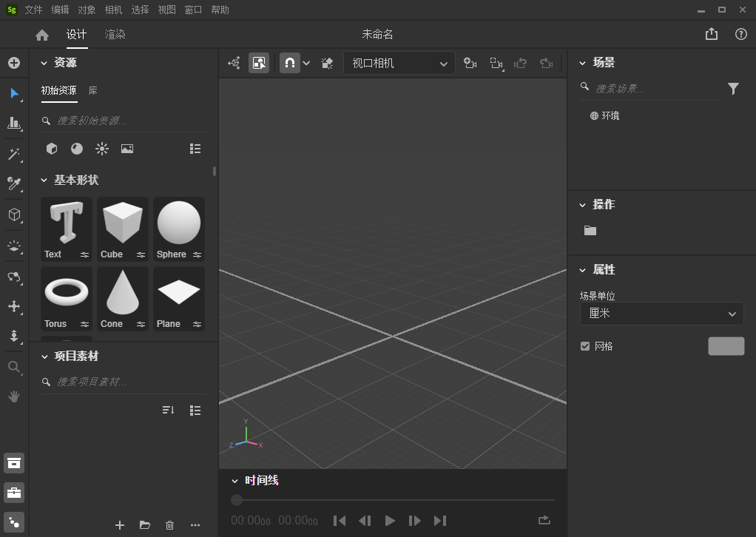Open folder icon in project assets footer
This screenshot has height=537, width=756.
coord(145,525)
